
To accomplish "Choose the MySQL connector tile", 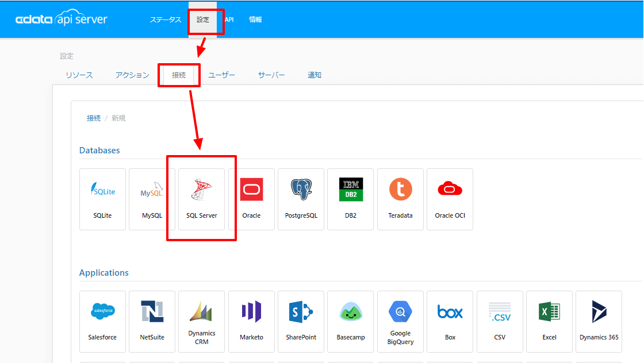I will point(152,199).
